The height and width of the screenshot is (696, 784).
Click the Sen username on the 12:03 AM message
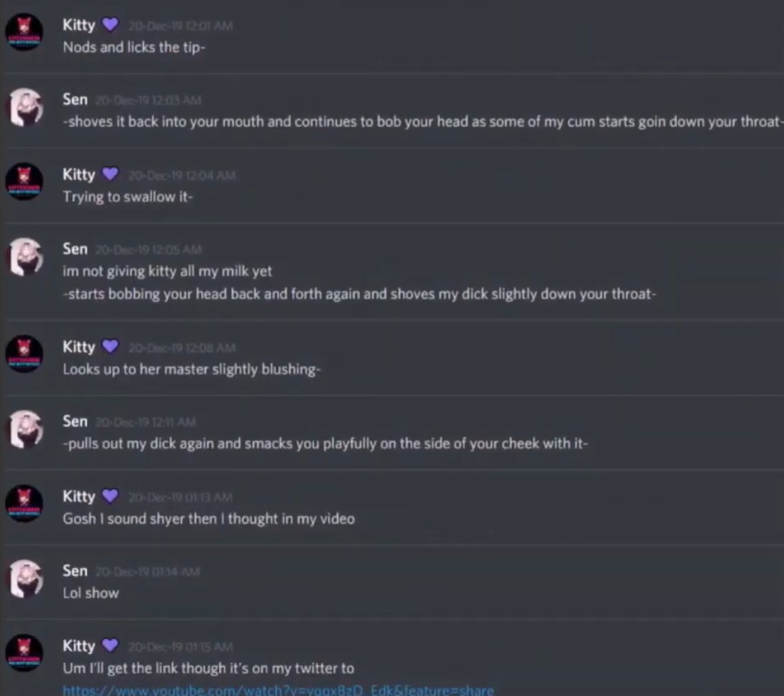click(x=75, y=99)
